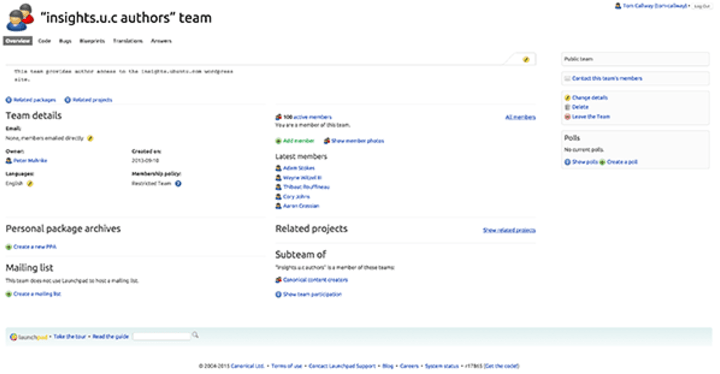The height and width of the screenshot is (374, 720).
Task: Click the team logo icon beside the title
Action: [20, 17]
